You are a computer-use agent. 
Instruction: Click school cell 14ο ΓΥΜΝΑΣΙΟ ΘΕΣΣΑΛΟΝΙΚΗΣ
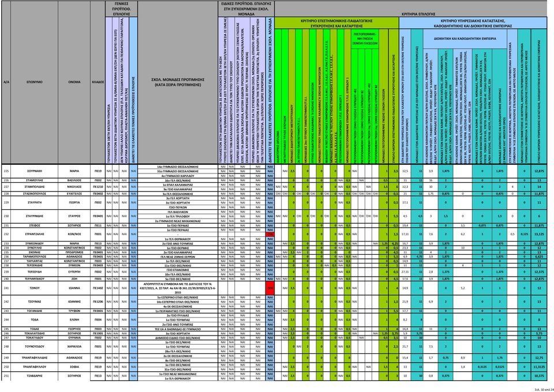[x=178, y=166]
